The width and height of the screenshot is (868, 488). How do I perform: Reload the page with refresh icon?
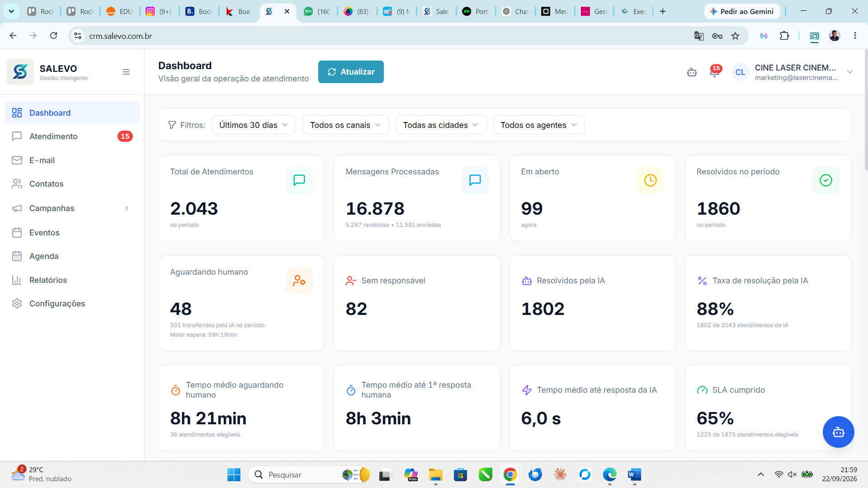pyautogui.click(x=53, y=36)
